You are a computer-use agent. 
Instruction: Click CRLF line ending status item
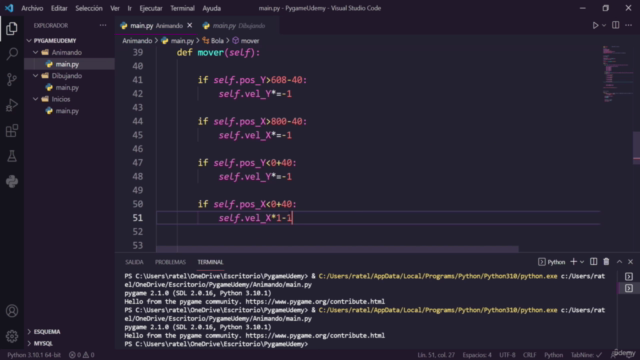point(529,355)
